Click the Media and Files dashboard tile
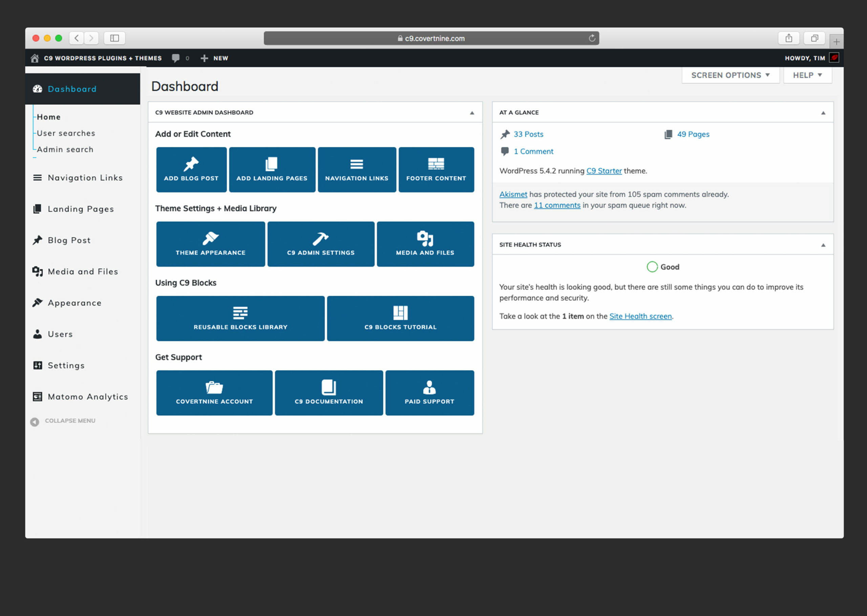The height and width of the screenshot is (616, 867). pyautogui.click(x=425, y=244)
